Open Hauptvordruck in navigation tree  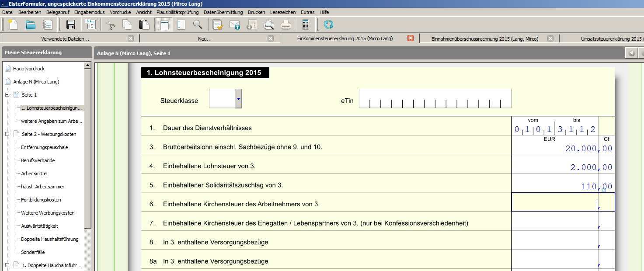(29, 69)
